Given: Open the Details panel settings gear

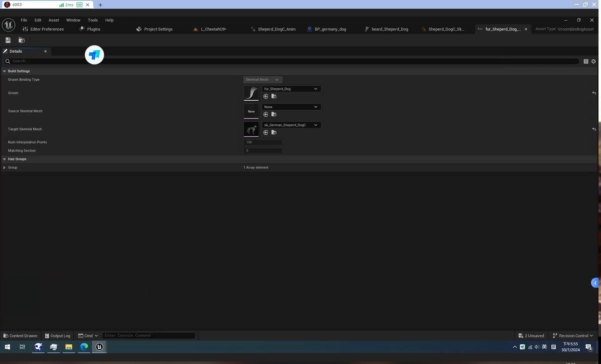Looking at the screenshot, I should click(594, 61).
